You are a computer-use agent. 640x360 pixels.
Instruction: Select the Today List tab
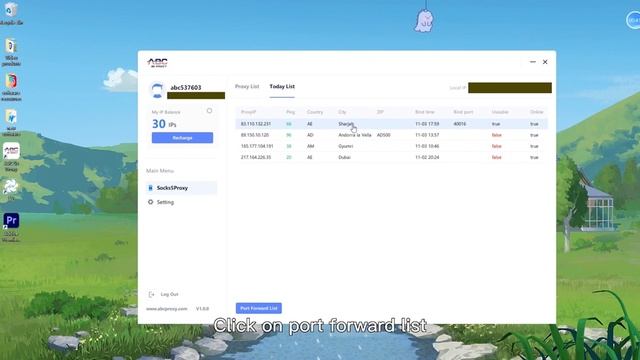point(282,87)
